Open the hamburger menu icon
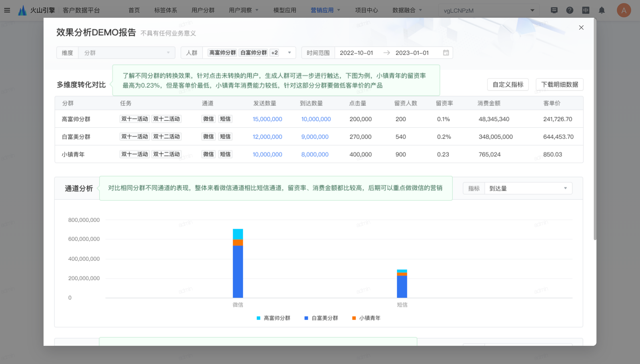The image size is (640, 364). (x=7, y=10)
